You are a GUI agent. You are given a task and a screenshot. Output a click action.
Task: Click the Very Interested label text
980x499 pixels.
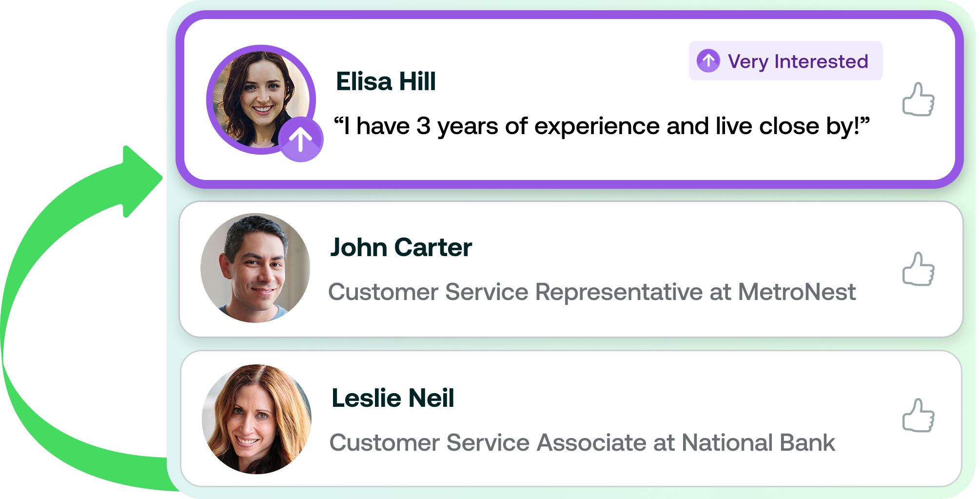798,61
